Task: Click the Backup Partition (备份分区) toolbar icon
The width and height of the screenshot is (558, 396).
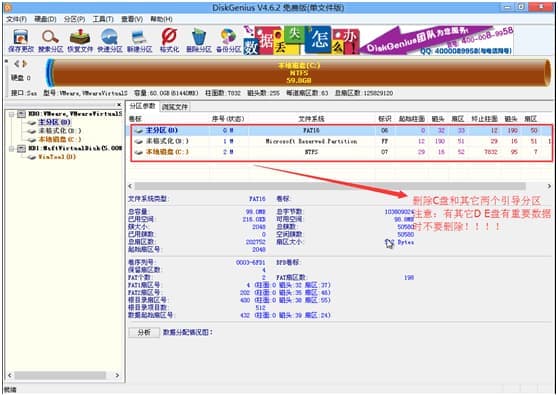Action: [228, 37]
